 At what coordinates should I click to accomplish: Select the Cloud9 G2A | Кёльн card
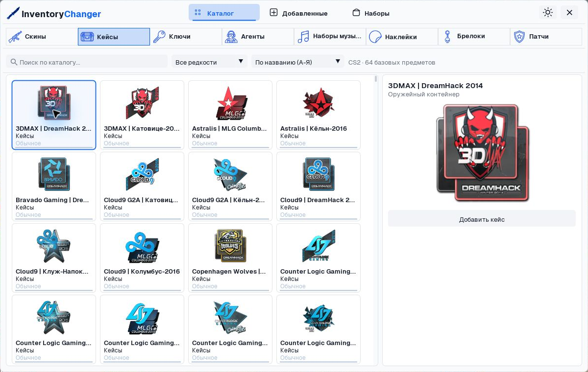click(230, 186)
